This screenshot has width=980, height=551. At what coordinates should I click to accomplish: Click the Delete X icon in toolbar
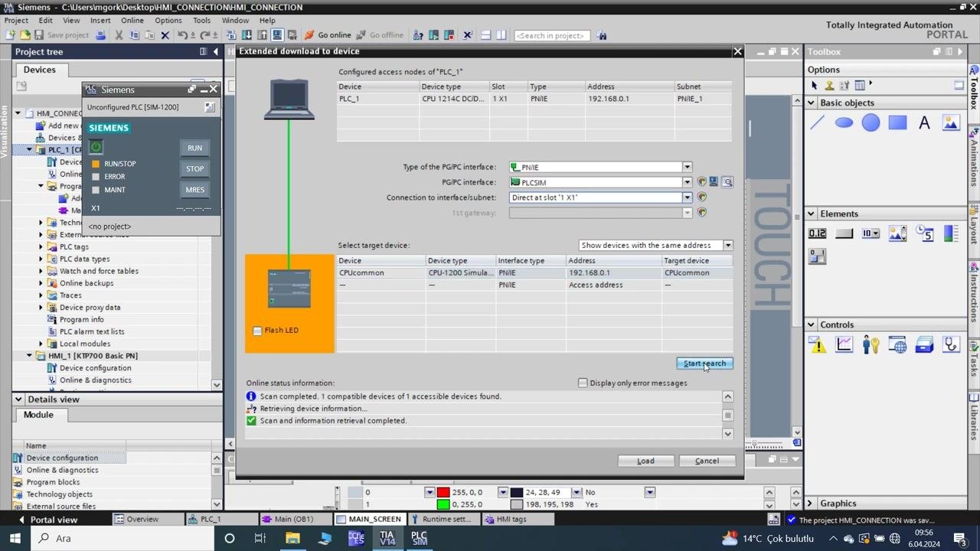pyautogui.click(x=165, y=35)
